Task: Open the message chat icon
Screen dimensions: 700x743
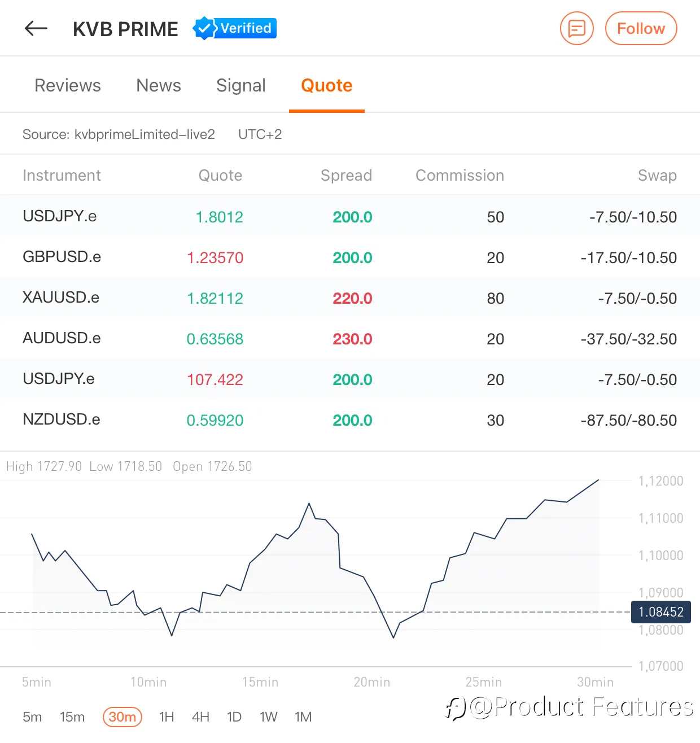Action: [576, 28]
